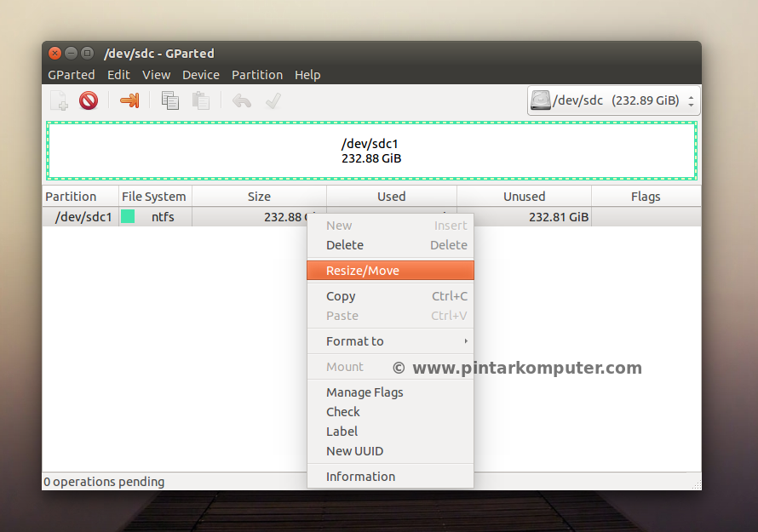Choose Information from the context menu
The height and width of the screenshot is (532, 758).
[x=390, y=477]
